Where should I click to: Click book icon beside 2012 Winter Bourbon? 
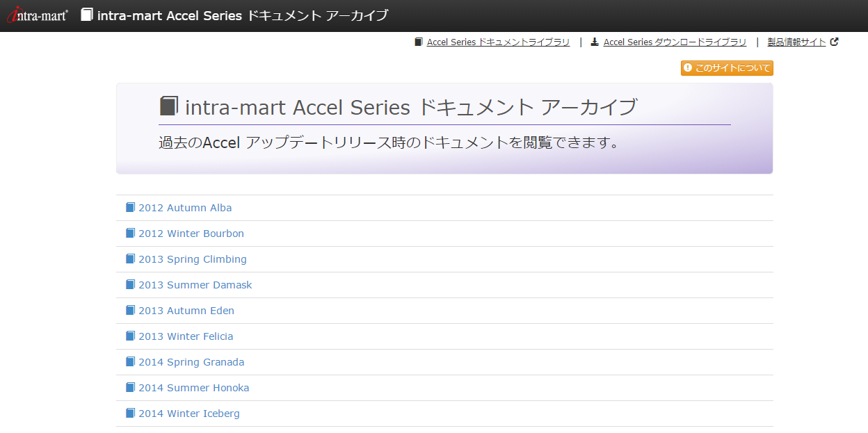coord(130,233)
